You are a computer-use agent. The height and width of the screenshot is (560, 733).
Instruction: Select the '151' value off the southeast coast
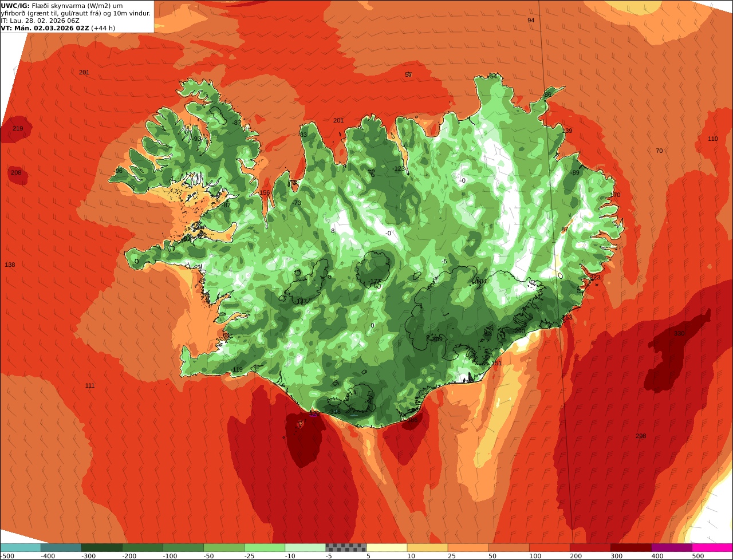496,363
